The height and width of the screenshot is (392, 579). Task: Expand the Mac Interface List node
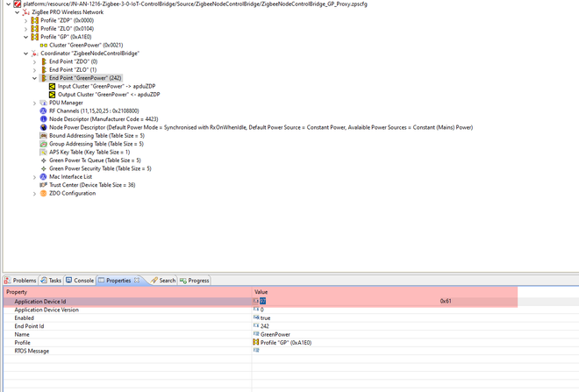[35, 177]
